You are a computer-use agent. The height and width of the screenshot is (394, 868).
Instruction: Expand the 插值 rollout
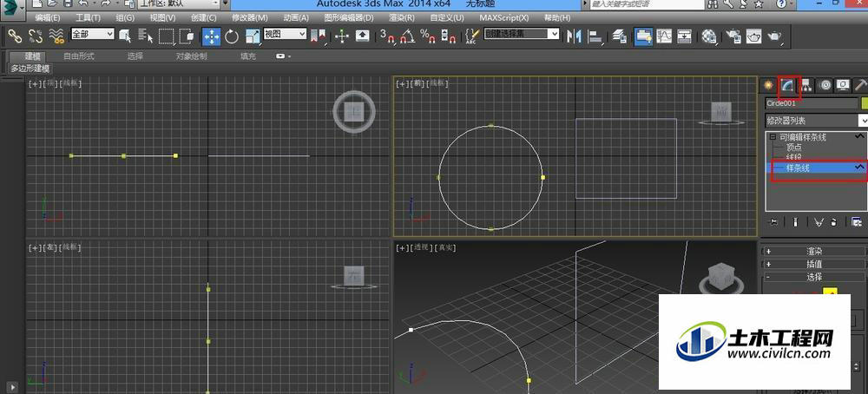(x=814, y=264)
